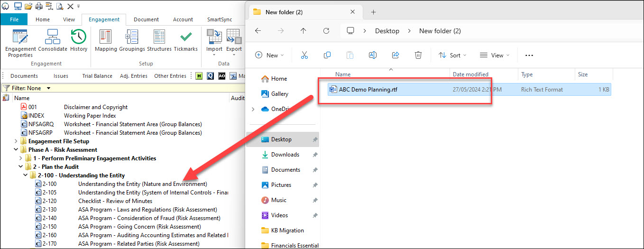Click the filter funnel icon

(x=6, y=88)
